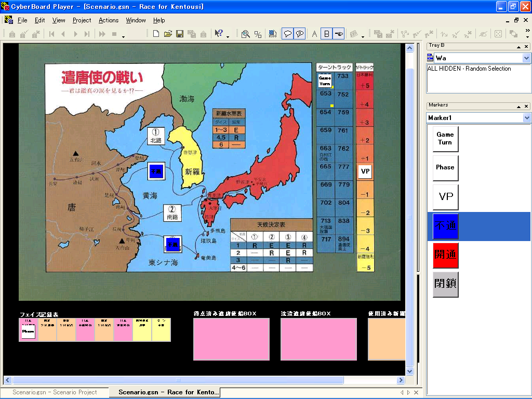Screen dimensions: 532x399
Task: Switch to the Race for Kento... tab
Action: click(x=165, y=392)
